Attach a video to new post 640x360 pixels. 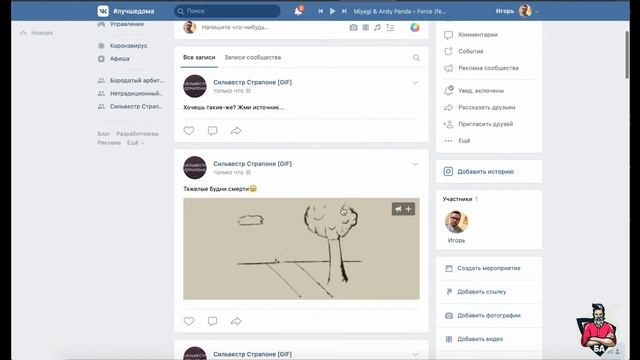pyautogui.click(x=366, y=27)
